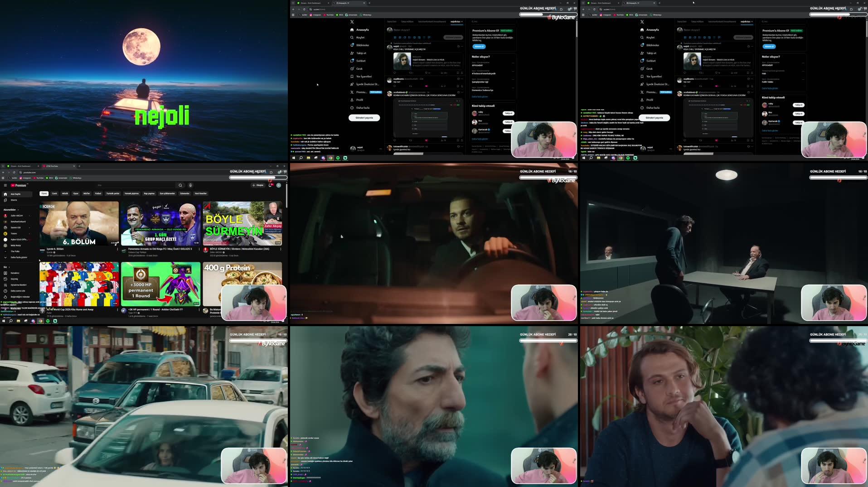Screen dimensions: 868x487
Task: Play the +3000 HP permanent video thumbnail
Action: coord(160,284)
